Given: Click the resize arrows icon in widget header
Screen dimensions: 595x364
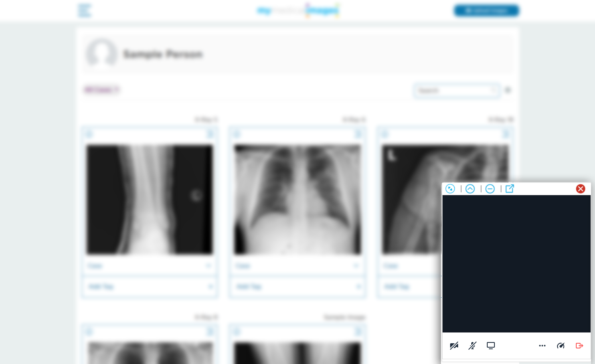Looking at the screenshot, I should [450, 189].
